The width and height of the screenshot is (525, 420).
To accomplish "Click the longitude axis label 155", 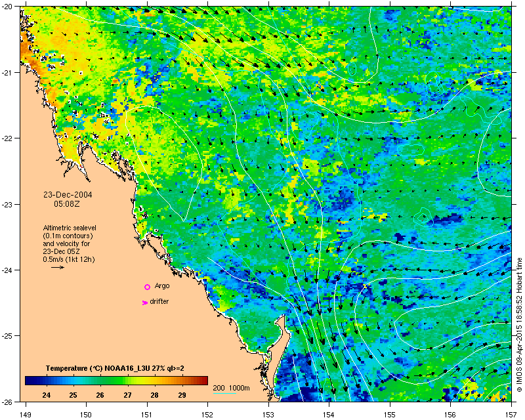I will tap(390, 415).
